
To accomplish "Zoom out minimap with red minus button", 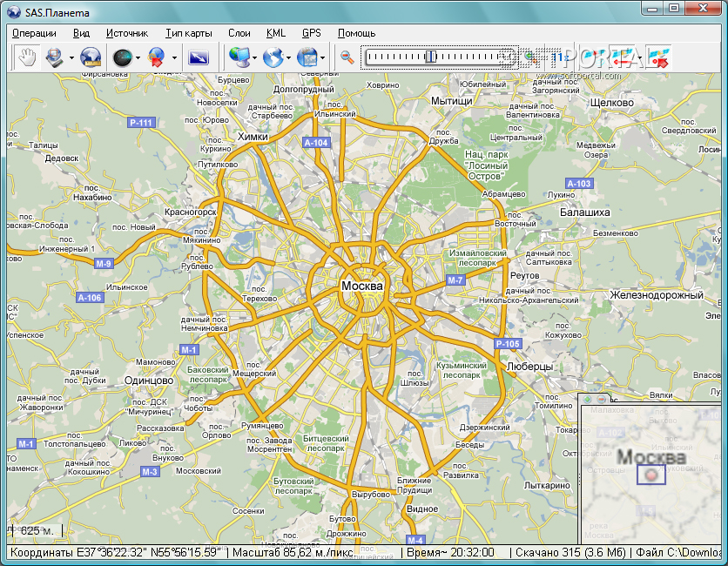I will tap(601, 399).
